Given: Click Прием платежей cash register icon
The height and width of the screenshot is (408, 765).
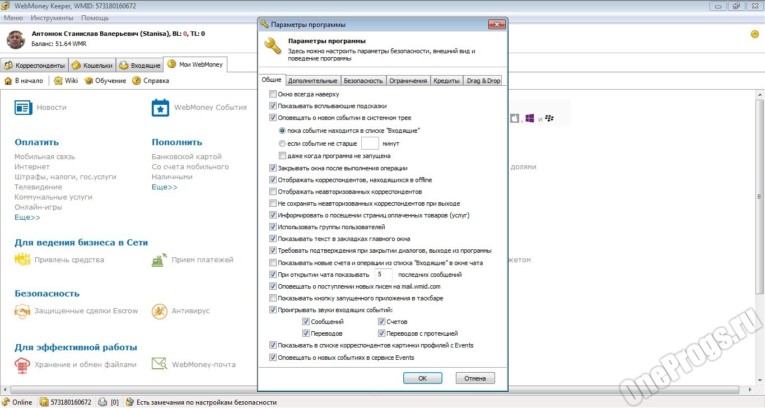Looking at the screenshot, I should tap(159, 260).
